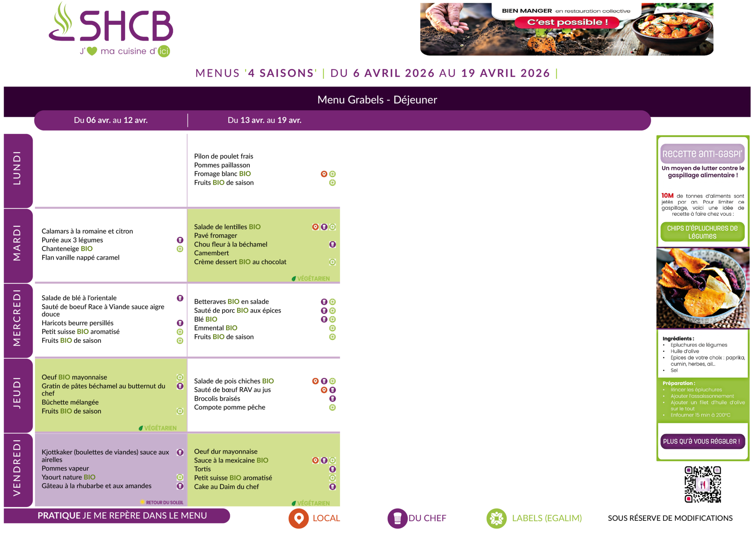Click the orange LOCAL legend icon
This screenshot has height=535, width=756.
point(298,518)
